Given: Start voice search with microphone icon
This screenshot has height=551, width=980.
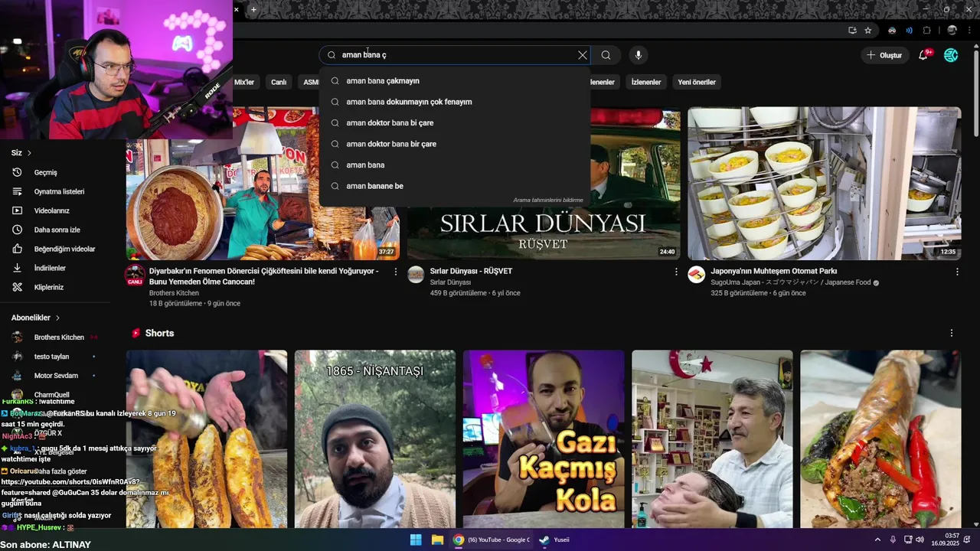Looking at the screenshot, I should tap(638, 55).
